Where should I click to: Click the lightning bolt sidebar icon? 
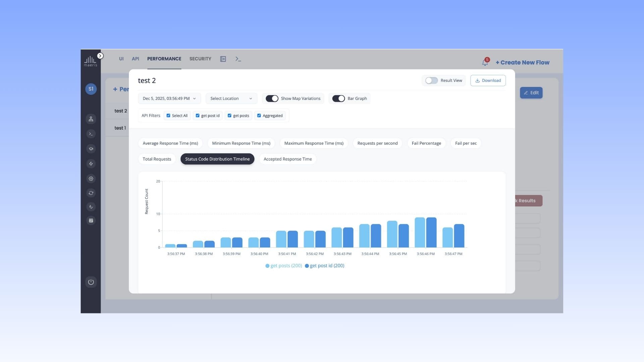pos(91,164)
